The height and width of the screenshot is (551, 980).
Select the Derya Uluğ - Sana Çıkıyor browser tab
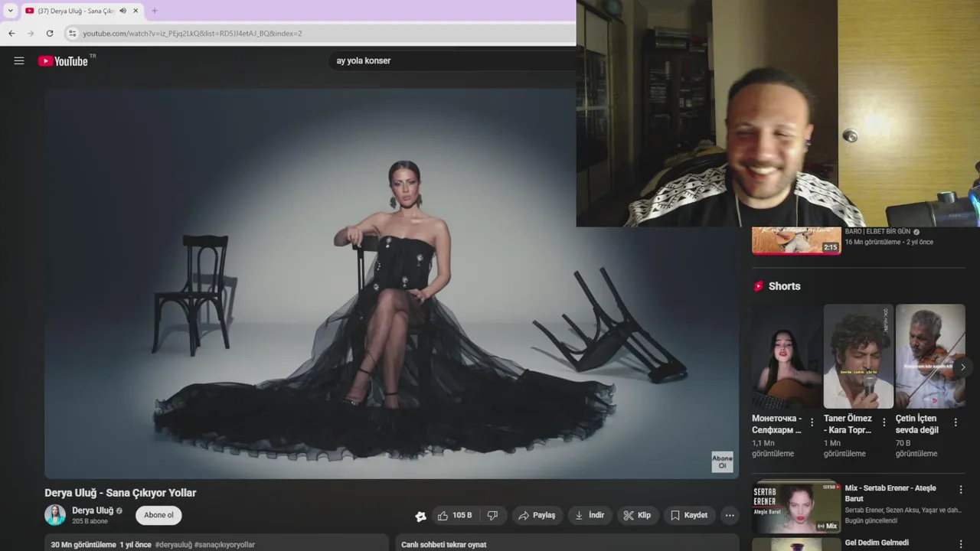click(81, 11)
